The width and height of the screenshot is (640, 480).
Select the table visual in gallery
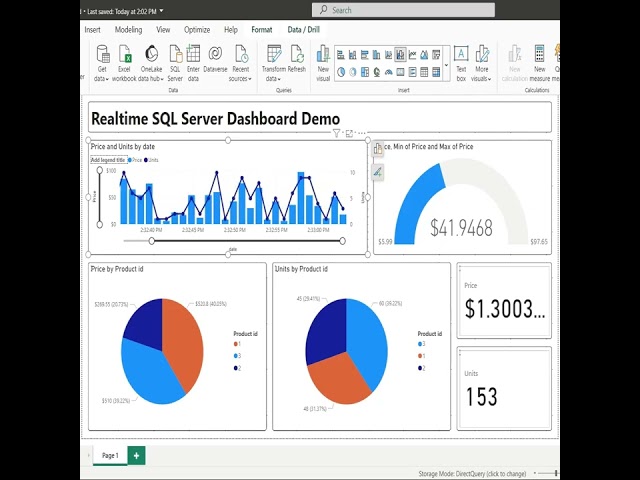coord(424,72)
